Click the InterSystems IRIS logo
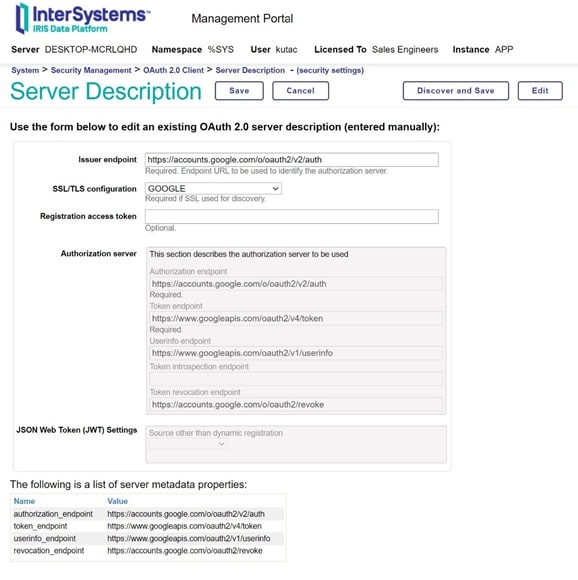 click(82, 18)
